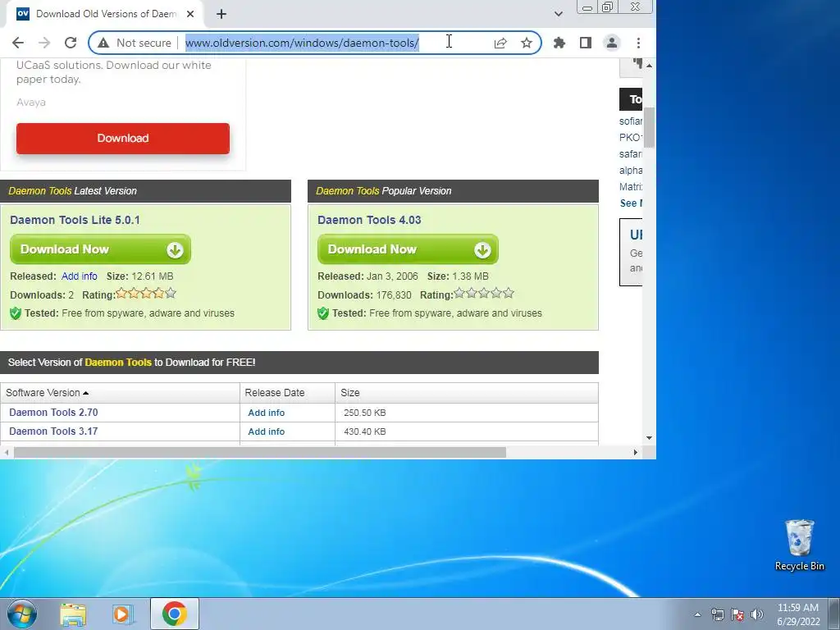Click the vertical scrollbar thumb

[x=650, y=127]
